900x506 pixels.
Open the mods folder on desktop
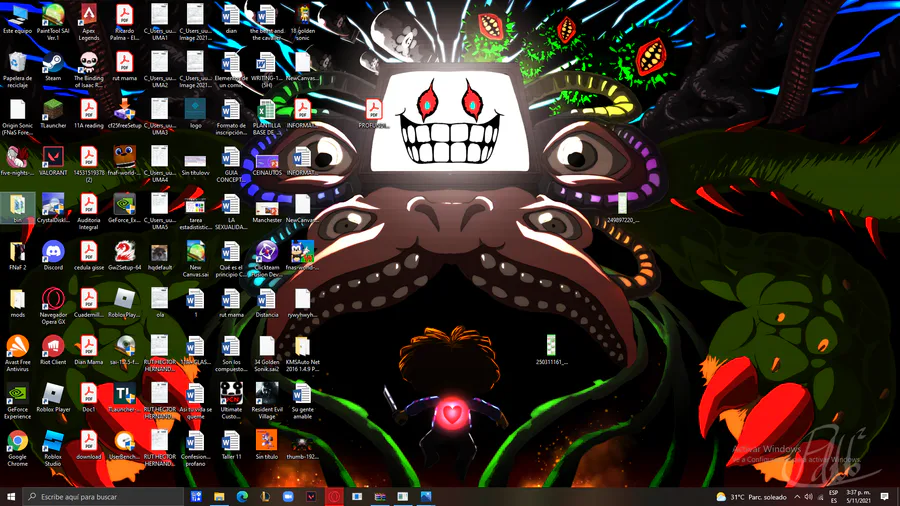click(x=17, y=303)
